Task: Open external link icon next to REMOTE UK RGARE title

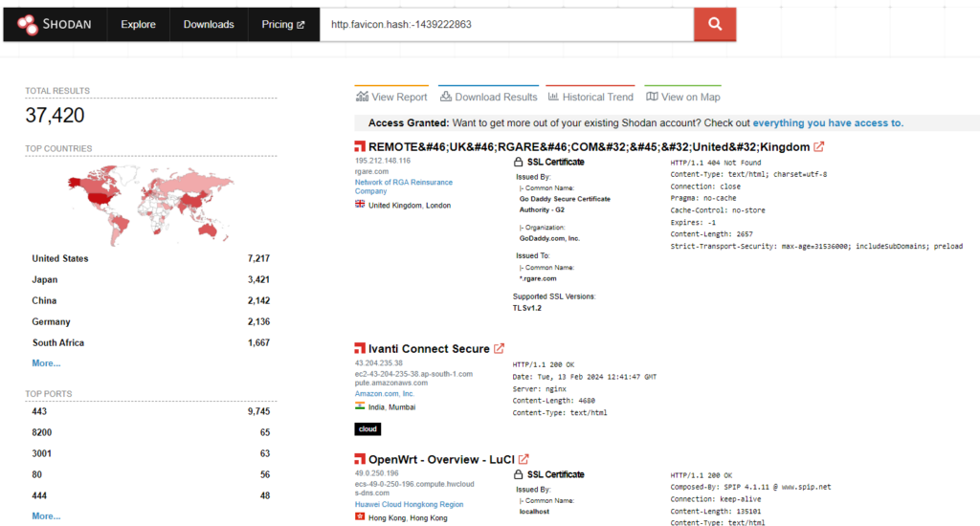Action: [x=819, y=147]
